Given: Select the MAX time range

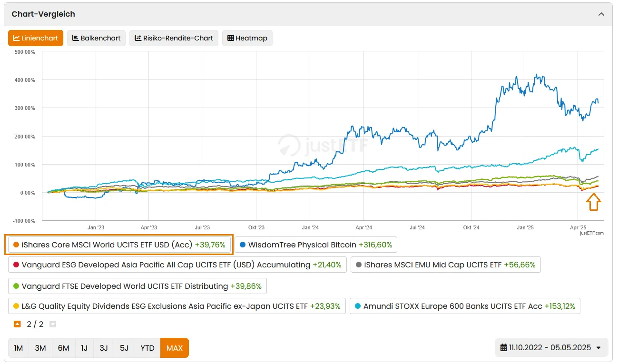Looking at the screenshot, I should 175,348.
